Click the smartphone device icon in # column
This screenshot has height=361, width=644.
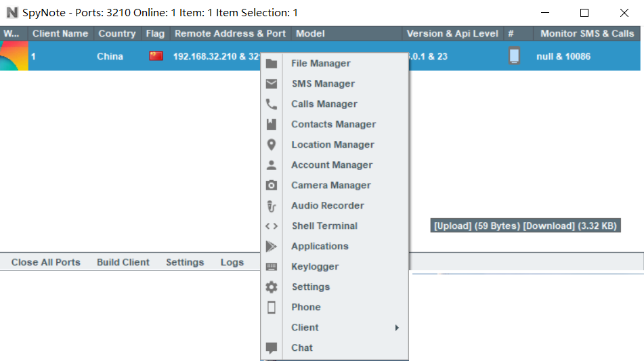click(515, 56)
